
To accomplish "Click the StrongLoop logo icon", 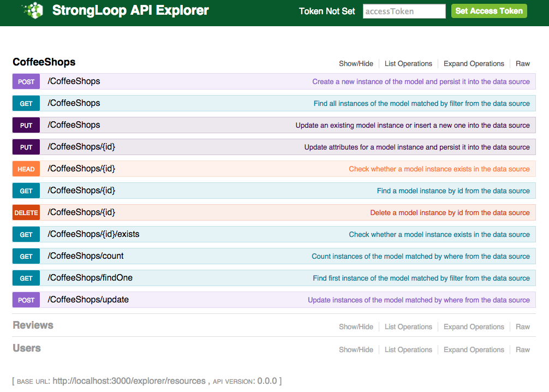I will click(33, 10).
